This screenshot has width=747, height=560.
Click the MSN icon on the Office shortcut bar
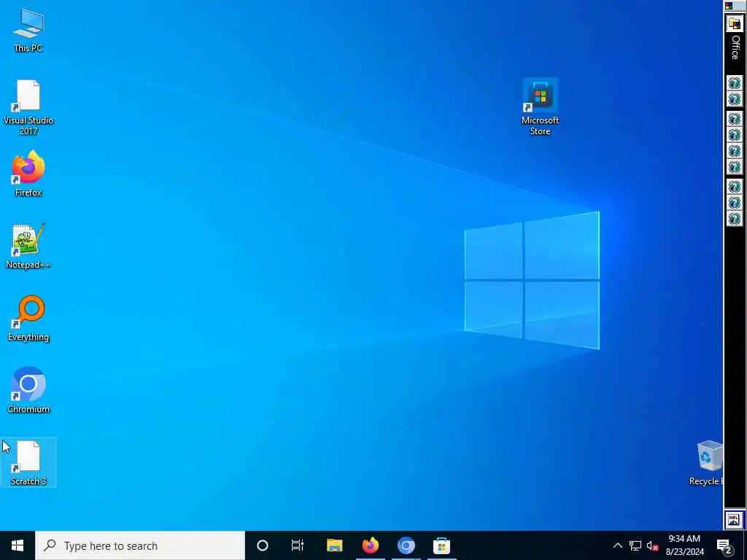(734, 519)
